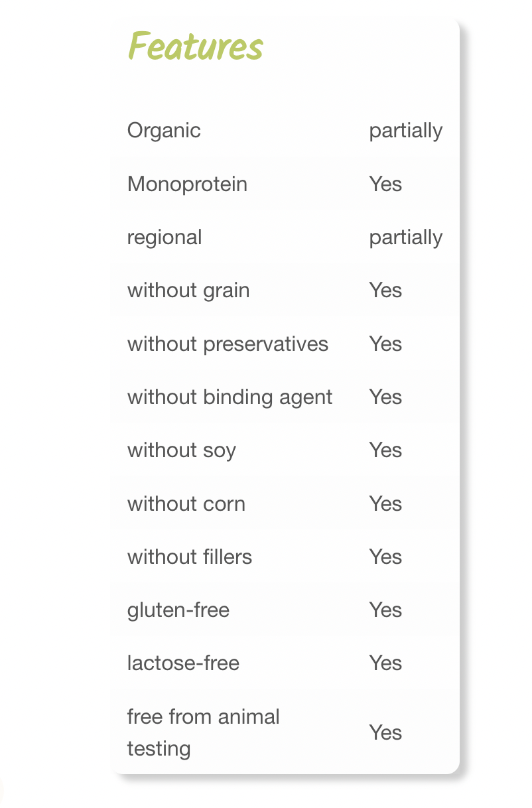This screenshot has width=532, height=808.
Task: Select the without grain label
Action: (188, 291)
